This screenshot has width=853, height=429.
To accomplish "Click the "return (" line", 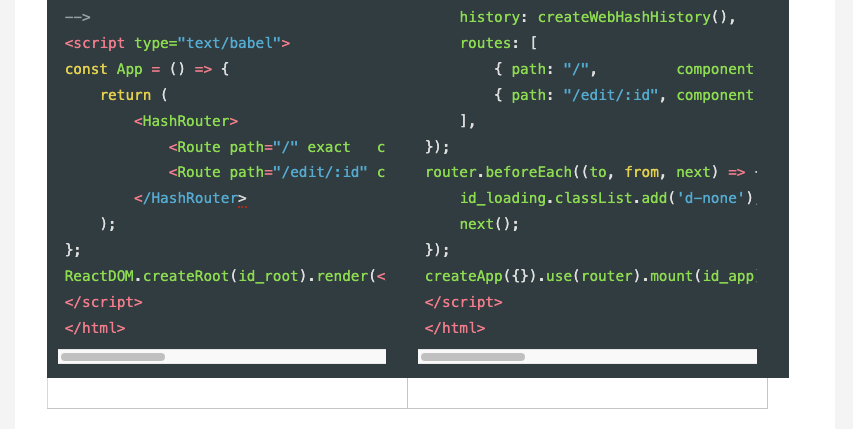I will click(x=134, y=95).
